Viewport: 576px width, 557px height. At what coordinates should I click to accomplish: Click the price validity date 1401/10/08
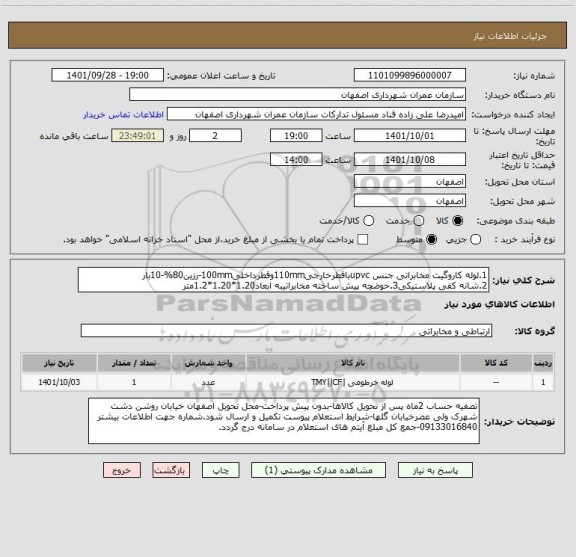[410, 159]
